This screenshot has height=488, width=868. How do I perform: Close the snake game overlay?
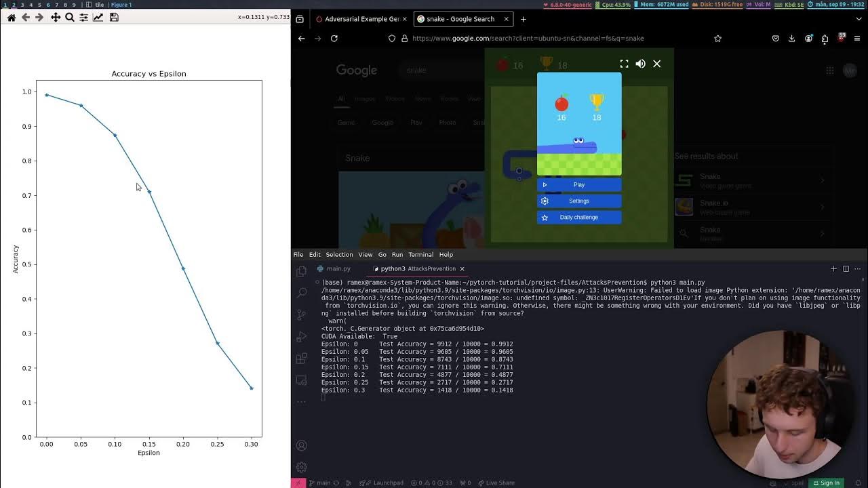[656, 64]
